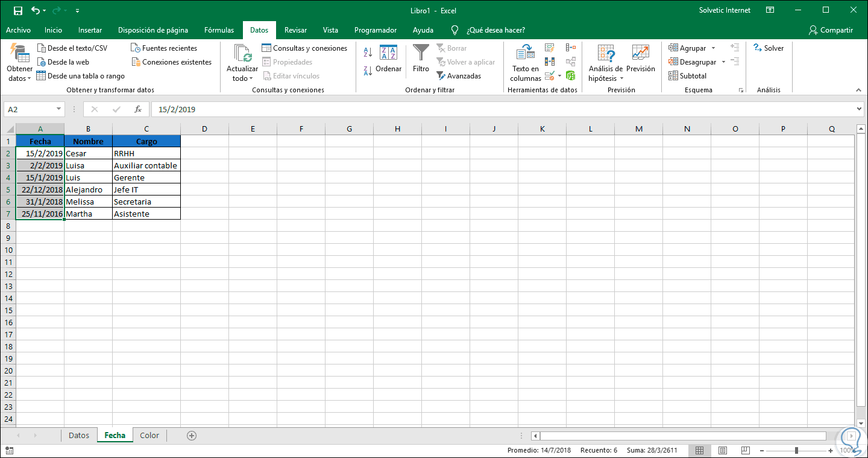Viewport: 868px width, 458px height.
Task: Select Normal view button in status bar
Action: tap(700, 450)
